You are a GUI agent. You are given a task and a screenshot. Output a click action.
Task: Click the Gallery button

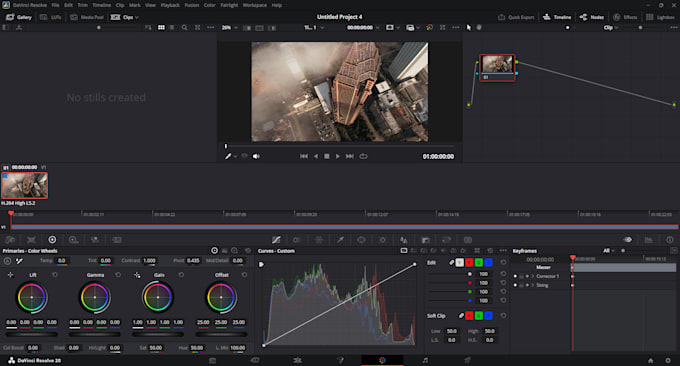19,17
